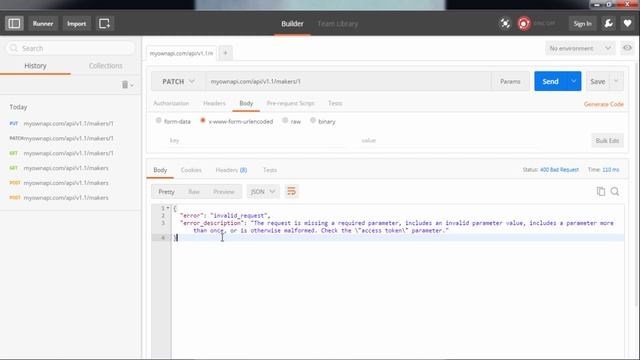Select Preview response view

click(x=224, y=191)
